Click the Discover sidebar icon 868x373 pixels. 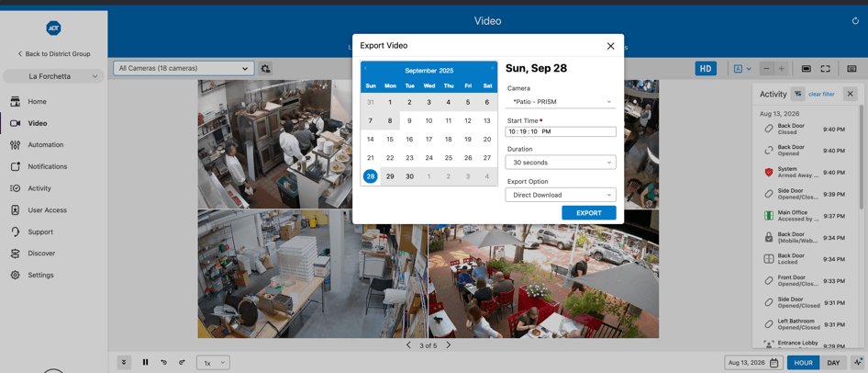[x=16, y=254]
